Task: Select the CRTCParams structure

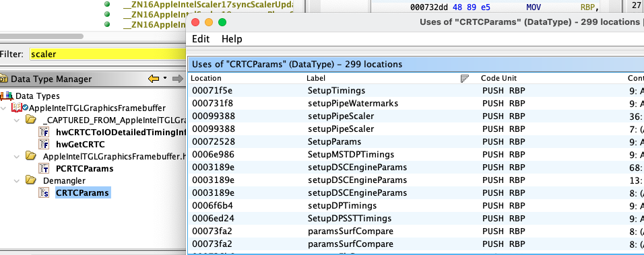Action: click(83, 192)
